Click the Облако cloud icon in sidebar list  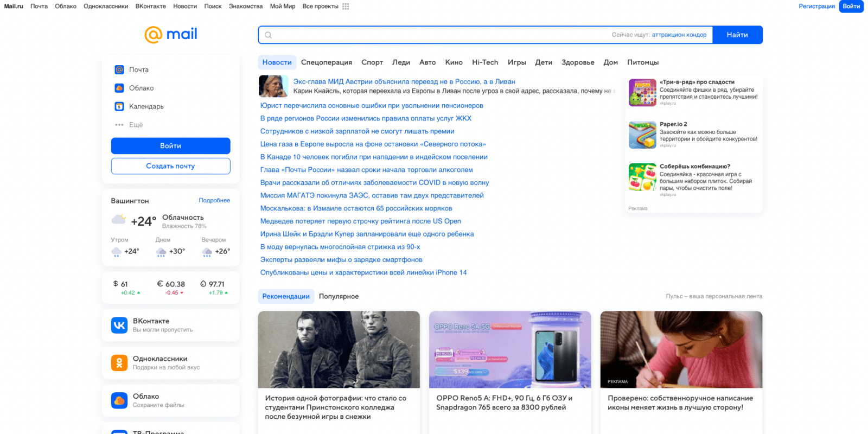click(119, 88)
